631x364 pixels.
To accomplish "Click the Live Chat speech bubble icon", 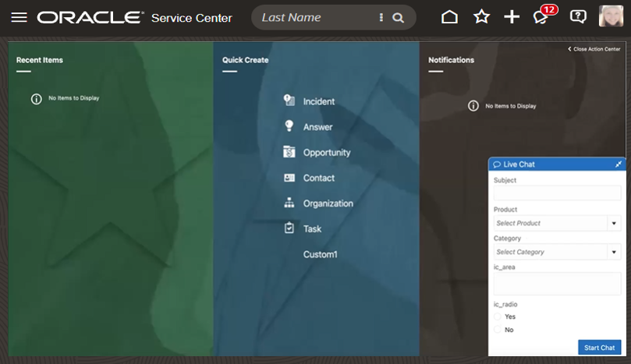I will pos(497,164).
